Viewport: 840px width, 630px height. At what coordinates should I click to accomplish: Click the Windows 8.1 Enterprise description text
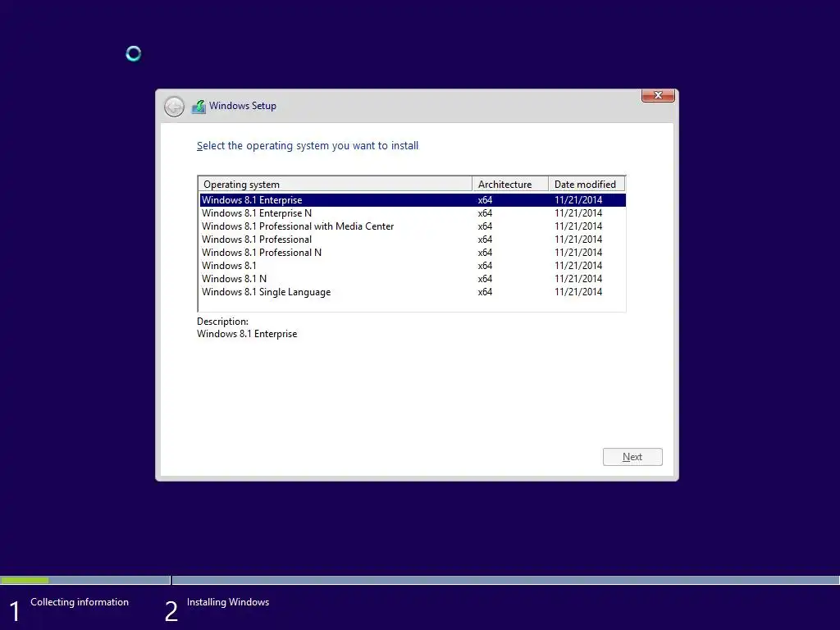coord(247,334)
